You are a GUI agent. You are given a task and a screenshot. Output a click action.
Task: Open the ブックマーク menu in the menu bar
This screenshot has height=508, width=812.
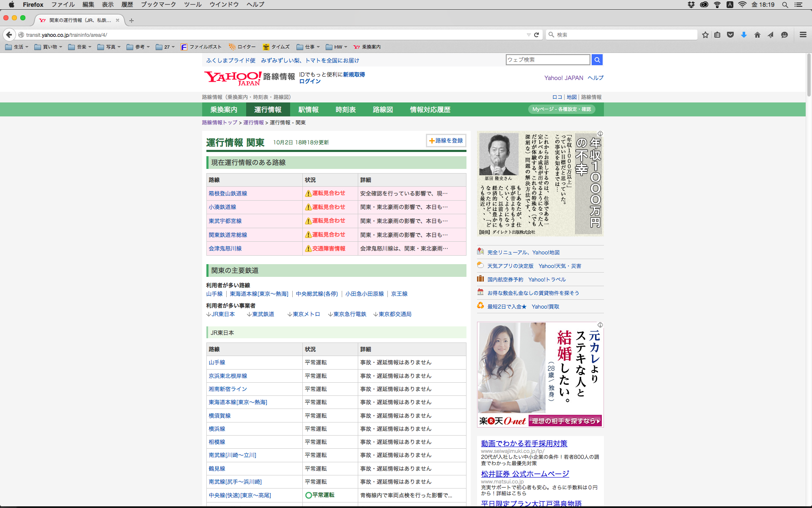pos(158,5)
